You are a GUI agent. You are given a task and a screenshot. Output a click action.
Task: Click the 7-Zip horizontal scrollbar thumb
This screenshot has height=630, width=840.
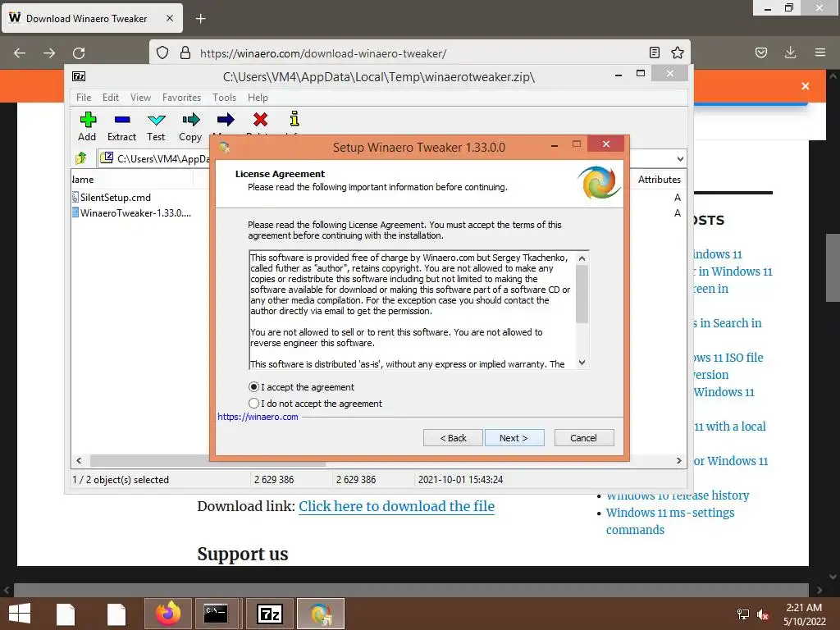click(x=208, y=460)
